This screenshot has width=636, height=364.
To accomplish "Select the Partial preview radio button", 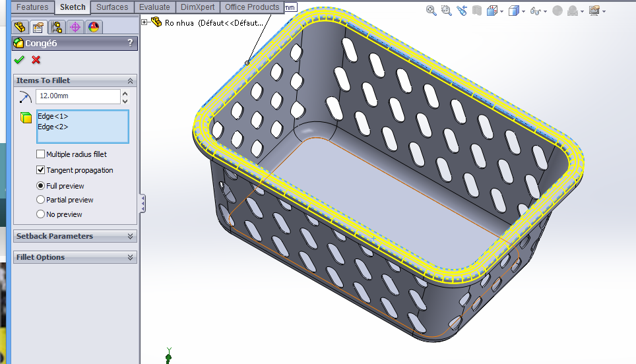I will click(41, 200).
